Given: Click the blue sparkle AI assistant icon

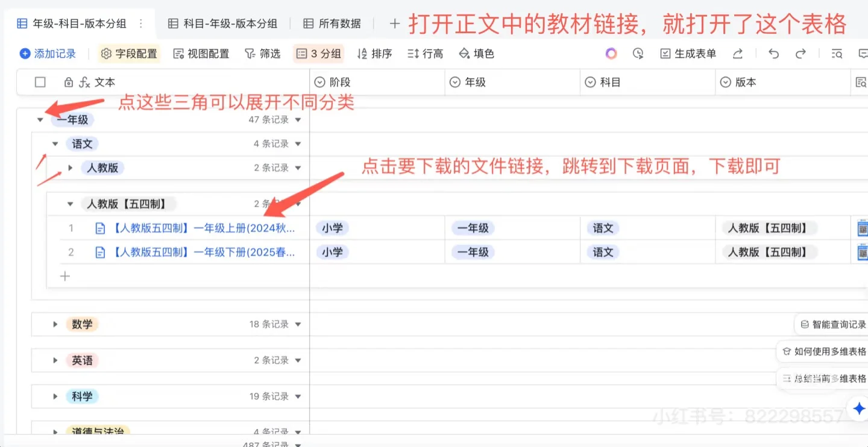Looking at the screenshot, I should point(858,408).
